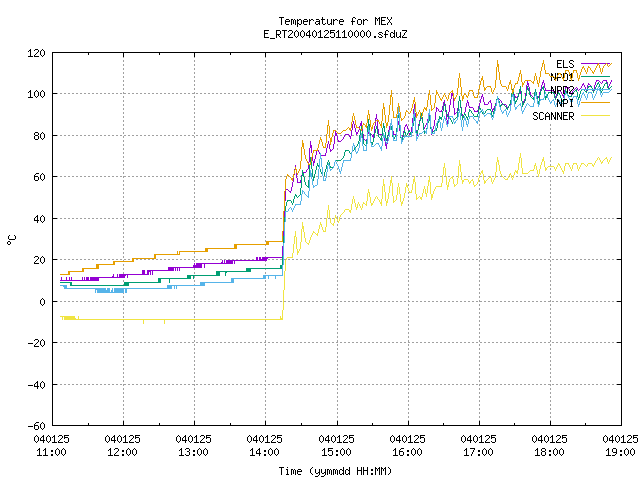Click the chart title 'Temperature for MEX'

tap(335, 21)
